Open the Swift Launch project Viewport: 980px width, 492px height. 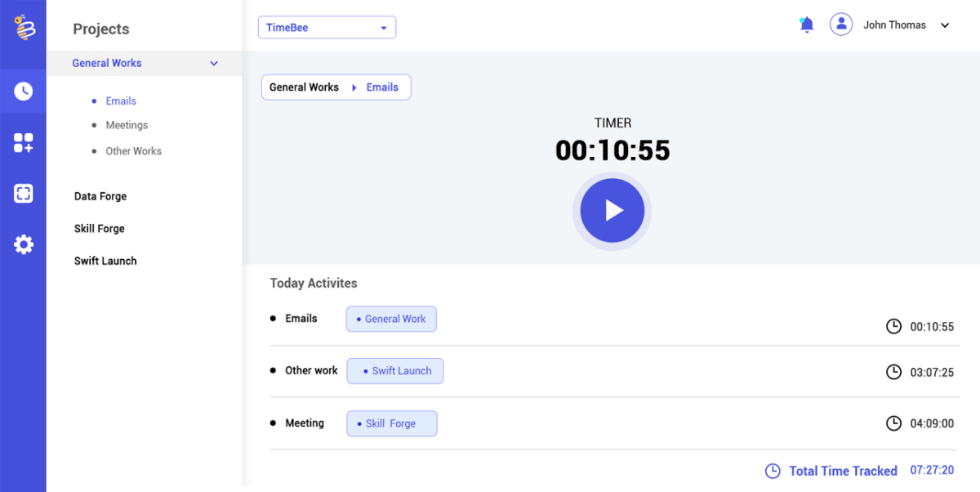[x=105, y=261]
